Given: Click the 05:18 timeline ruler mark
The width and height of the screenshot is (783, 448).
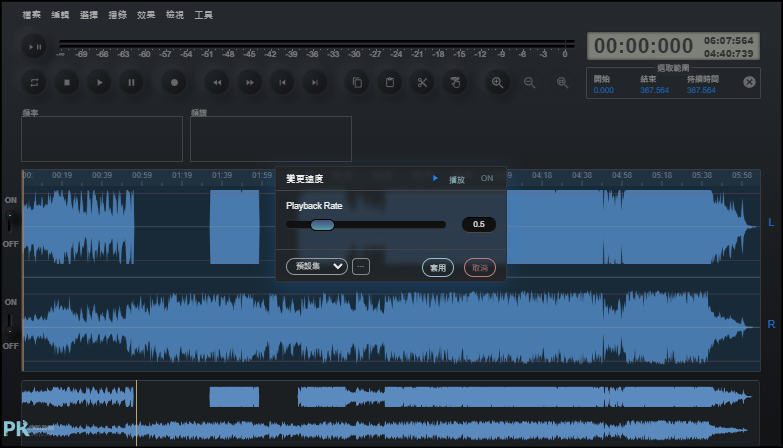Looking at the screenshot, I should click(x=662, y=175).
